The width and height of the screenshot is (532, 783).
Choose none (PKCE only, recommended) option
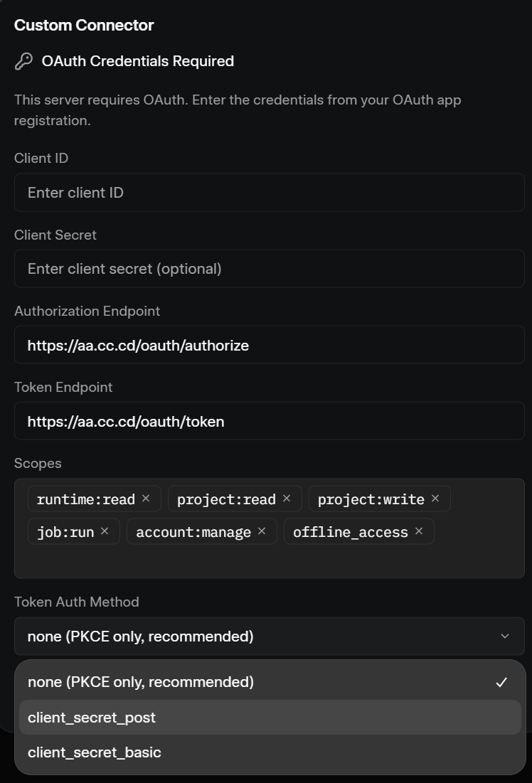click(x=270, y=682)
